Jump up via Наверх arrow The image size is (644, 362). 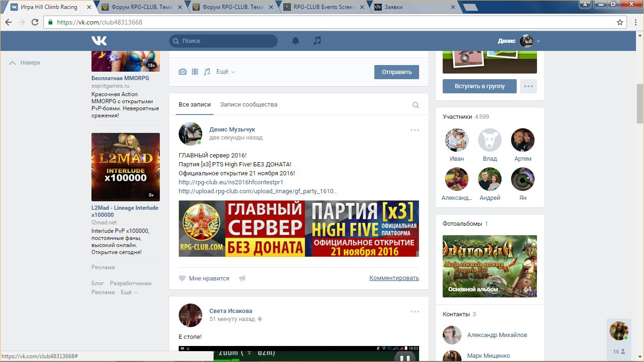point(25,63)
